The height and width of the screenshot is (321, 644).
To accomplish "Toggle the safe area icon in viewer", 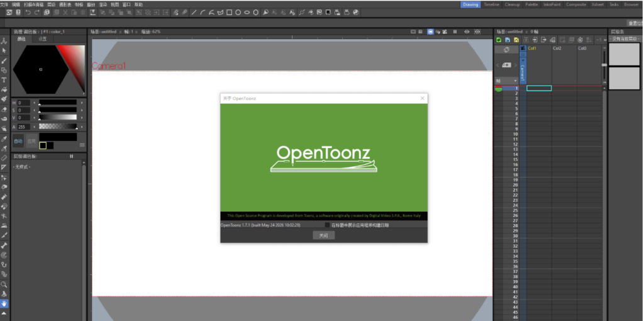I will click(x=413, y=31).
